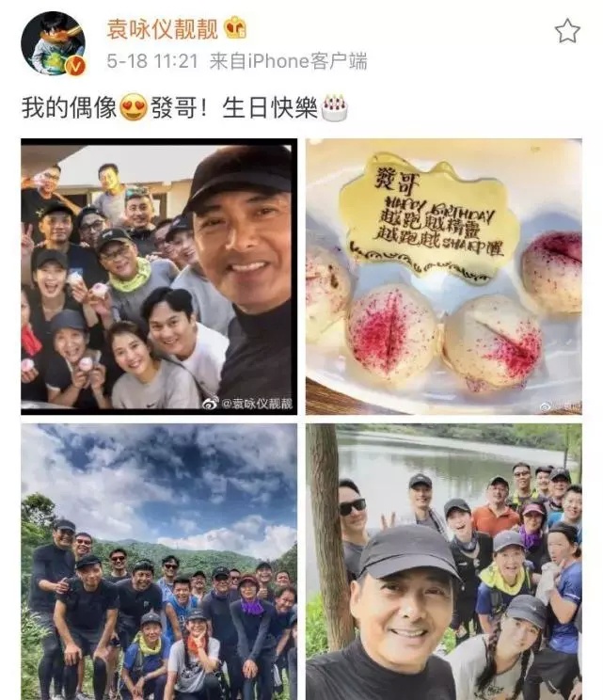603x700 pixels.
Task: Click the 5-18 11:21 timestamp
Action: [152, 61]
